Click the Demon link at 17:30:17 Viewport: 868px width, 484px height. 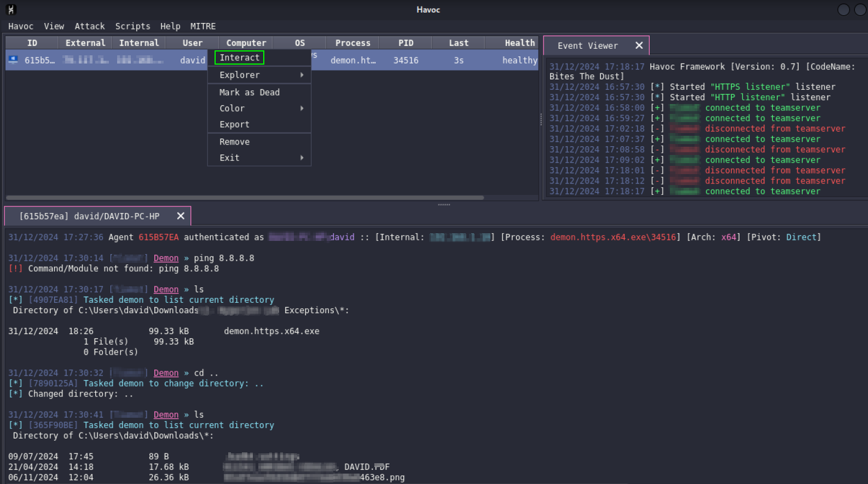[x=166, y=290]
